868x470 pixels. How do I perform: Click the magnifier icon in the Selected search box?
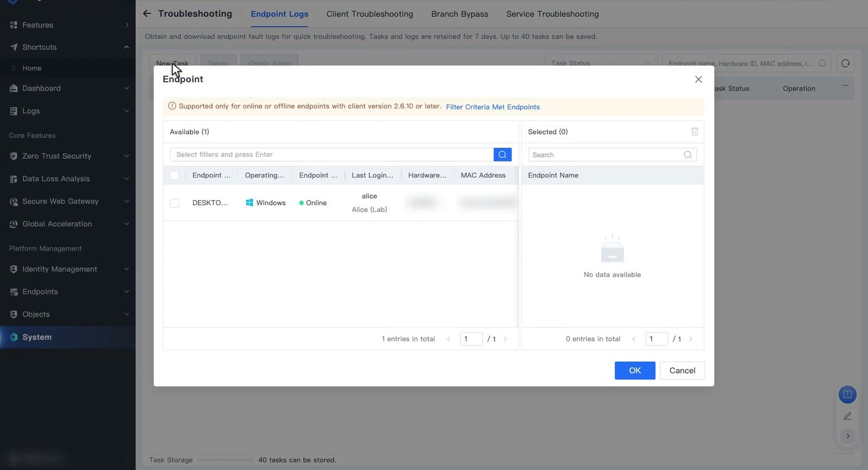pyautogui.click(x=687, y=155)
